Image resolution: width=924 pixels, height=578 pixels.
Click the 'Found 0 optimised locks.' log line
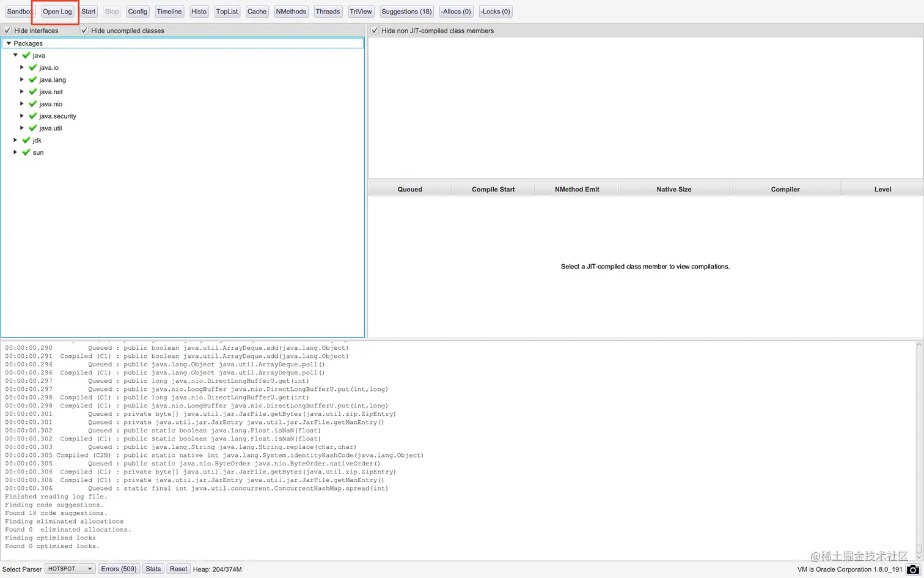52,546
